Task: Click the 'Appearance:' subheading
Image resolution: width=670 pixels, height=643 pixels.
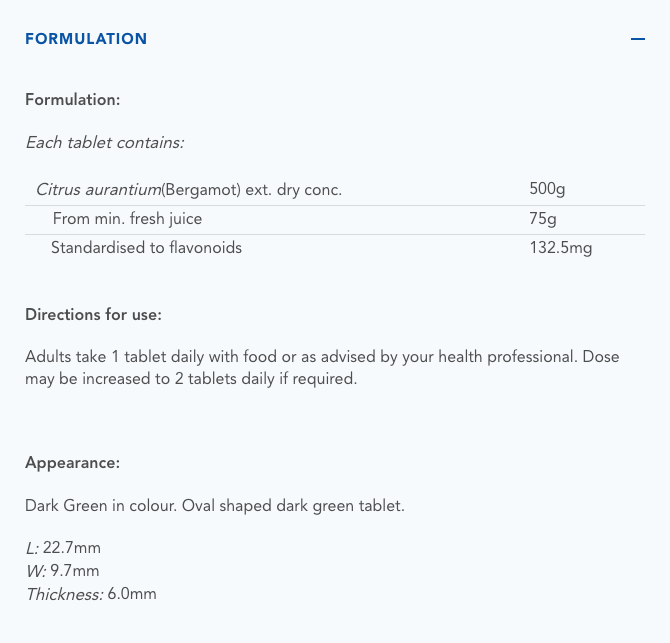Action: pyautogui.click(x=72, y=463)
